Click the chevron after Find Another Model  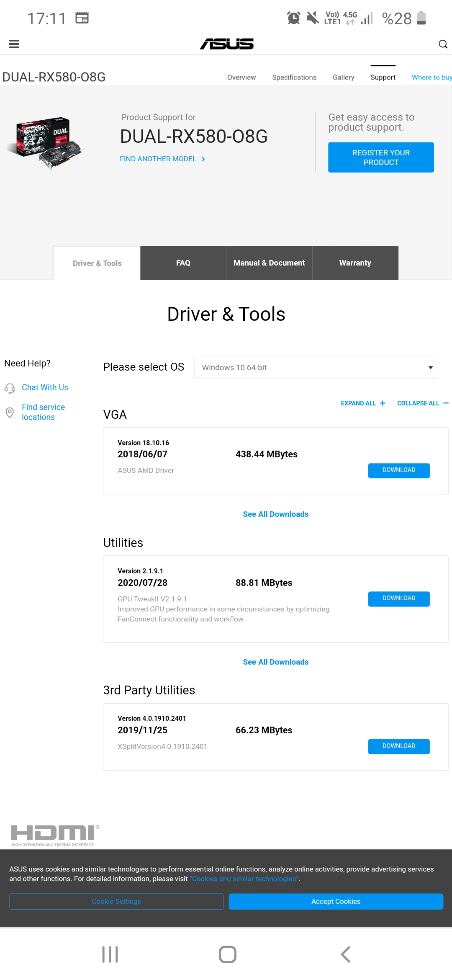(x=203, y=159)
